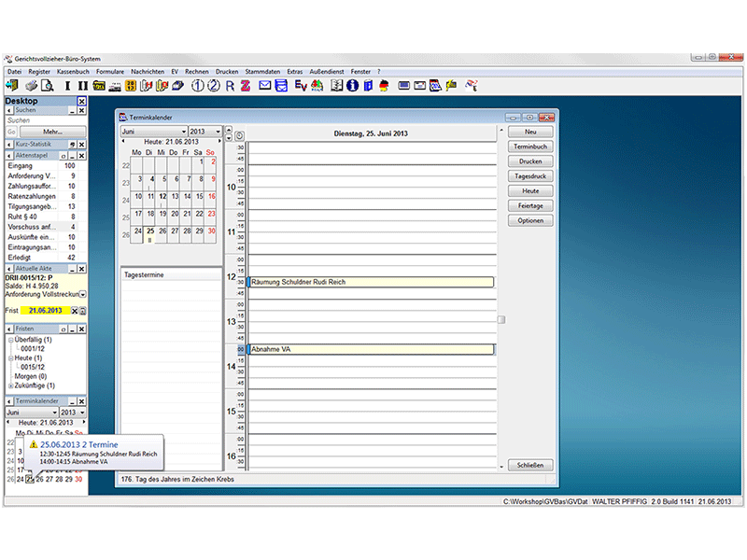Click the circled number 1 toolbar icon
747x560 pixels.
(198, 86)
